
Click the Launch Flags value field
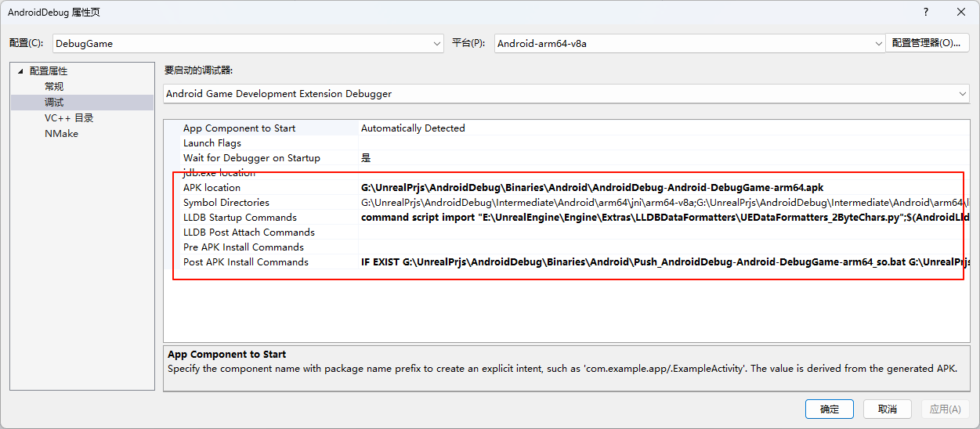(658, 143)
